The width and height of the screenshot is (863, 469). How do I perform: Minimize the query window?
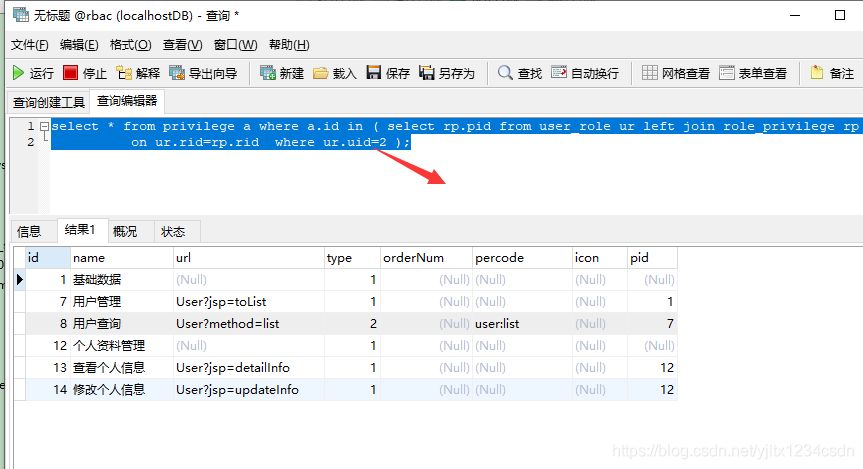(795, 15)
